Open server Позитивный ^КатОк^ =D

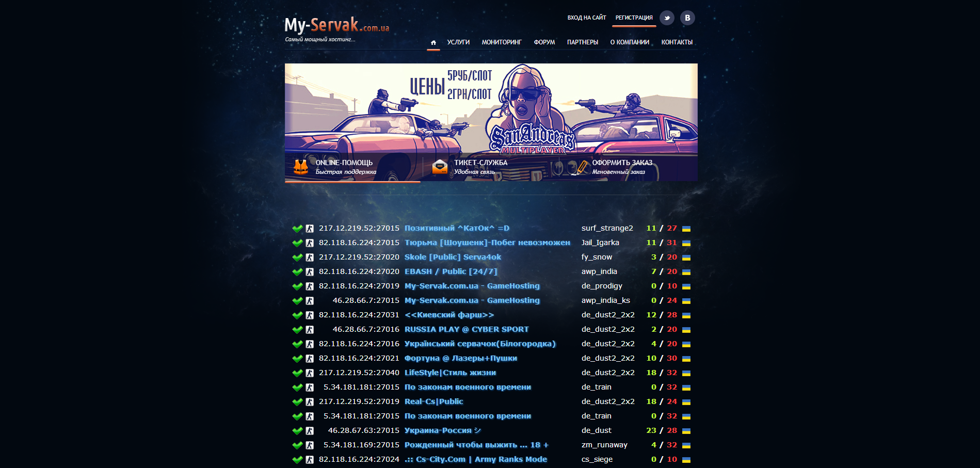tap(457, 228)
